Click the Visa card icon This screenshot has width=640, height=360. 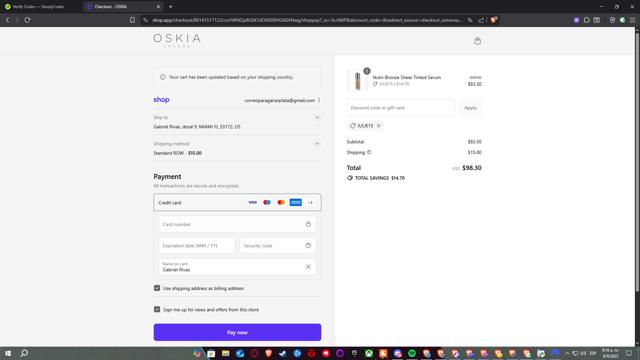(253, 202)
